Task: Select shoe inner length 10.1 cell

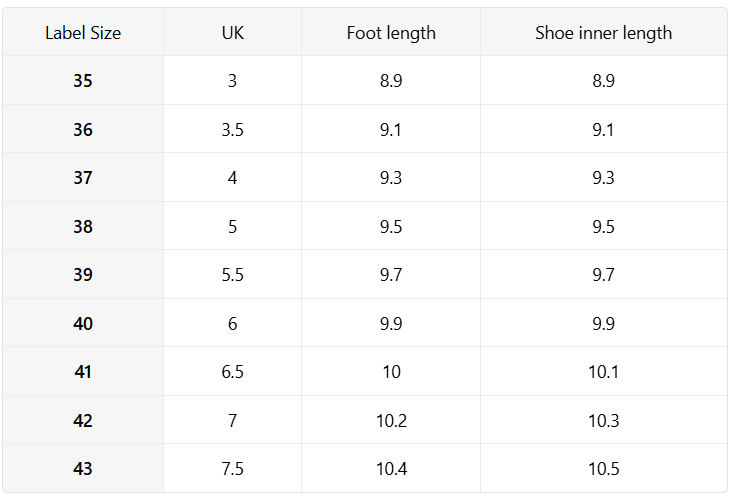Action: coord(603,371)
